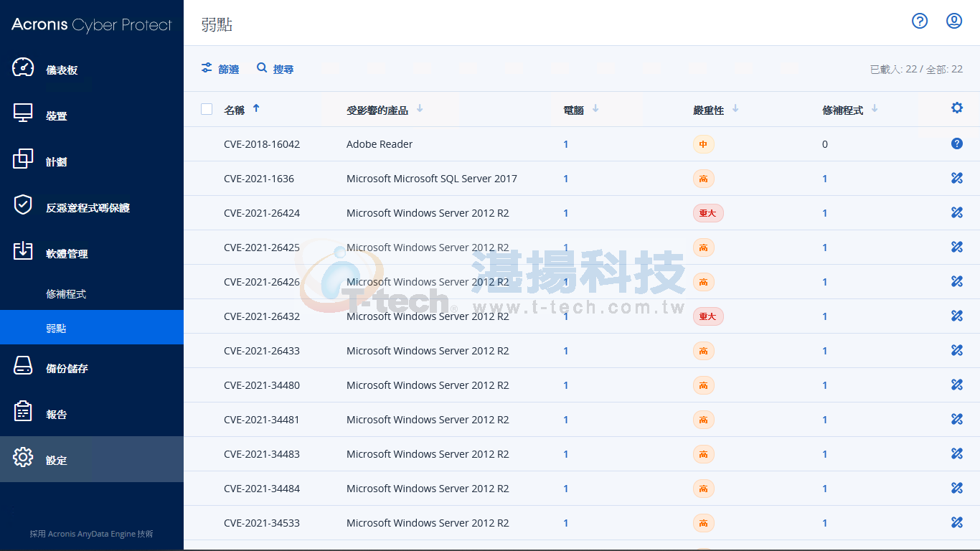Click the 重大 severity badge for CVE-2021-26424
Screen dimensions: 980x551
(708, 213)
